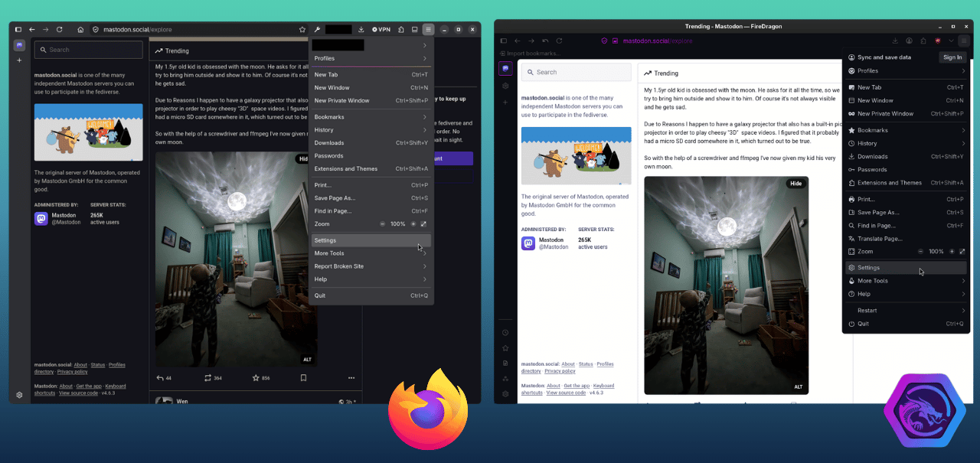Expand Profiles submenu in left Firefox menu
Viewport: 980px width, 463px height.
(x=372, y=58)
